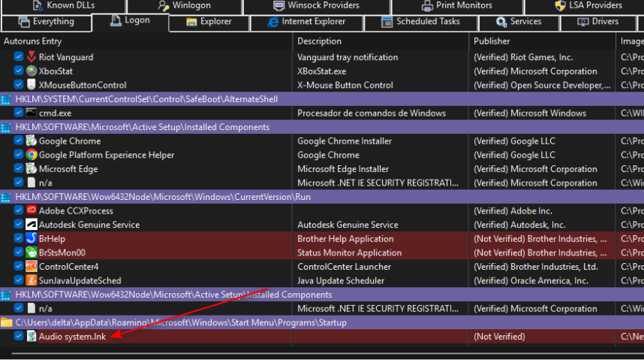Click the Google Chrome installer icon

click(x=32, y=141)
